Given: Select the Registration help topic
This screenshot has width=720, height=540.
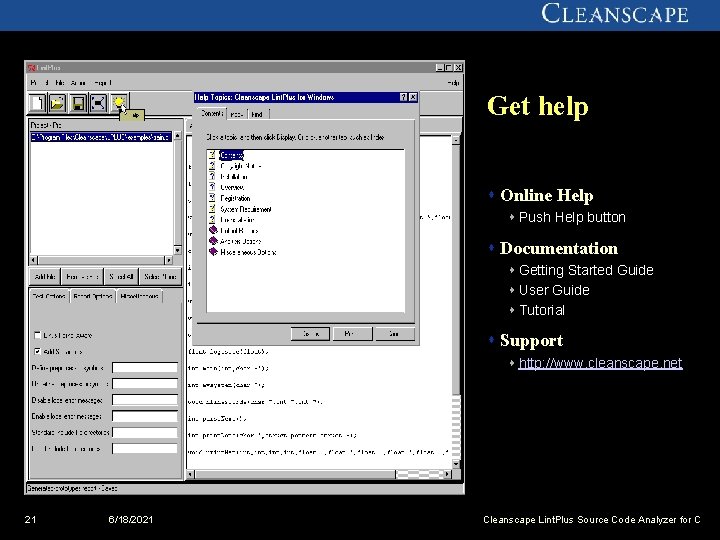Looking at the screenshot, I should (235, 198).
